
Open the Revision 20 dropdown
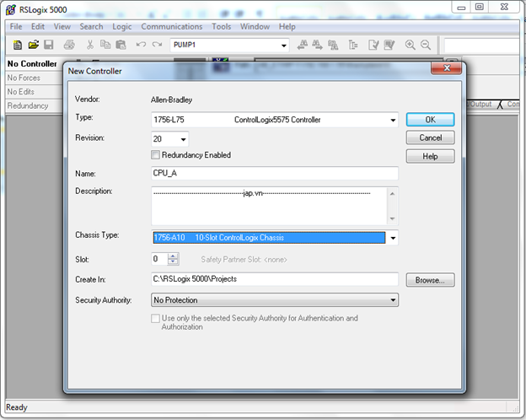coord(183,139)
